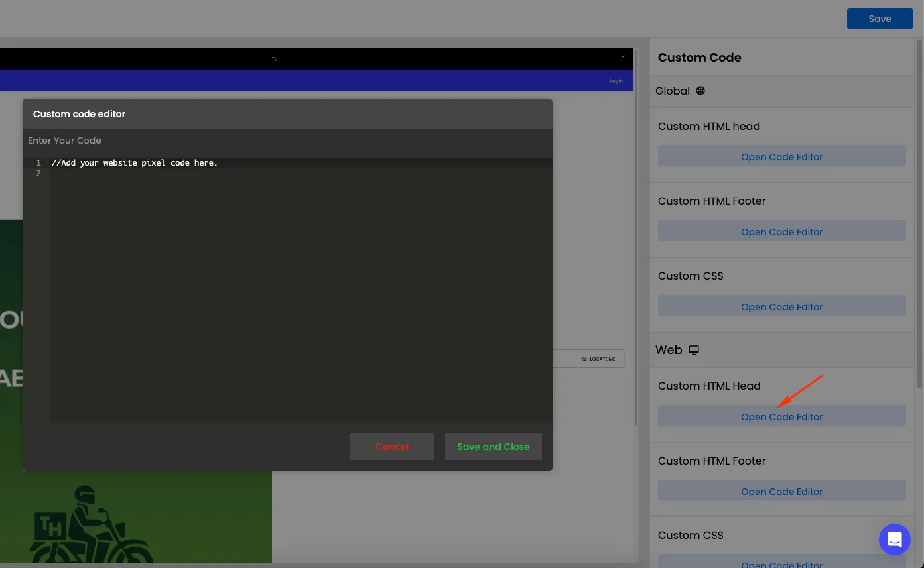Image resolution: width=924 pixels, height=568 pixels.
Task: Open Code Editor for Global Custom CSS
Action: click(x=781, y=307)
